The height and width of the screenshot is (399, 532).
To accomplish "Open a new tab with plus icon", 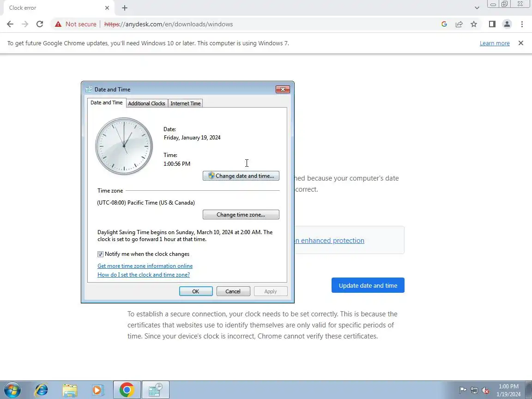I will (x=125, y=8).
